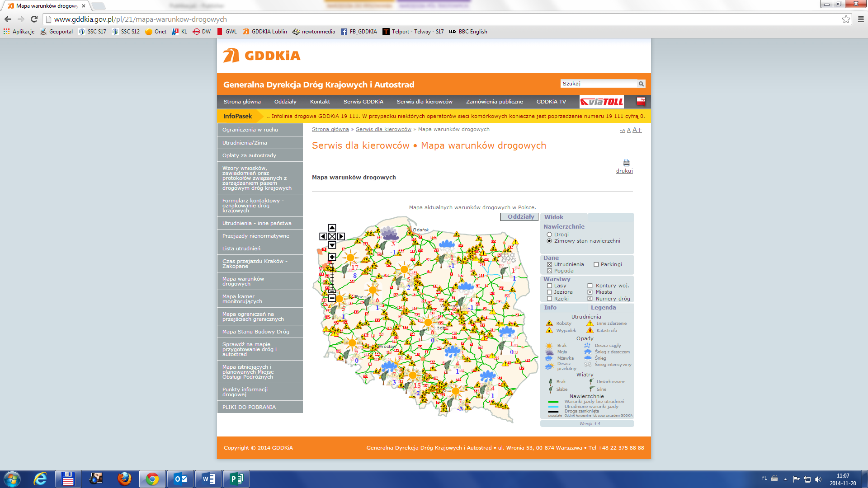Click the Windows Start button

12,479
